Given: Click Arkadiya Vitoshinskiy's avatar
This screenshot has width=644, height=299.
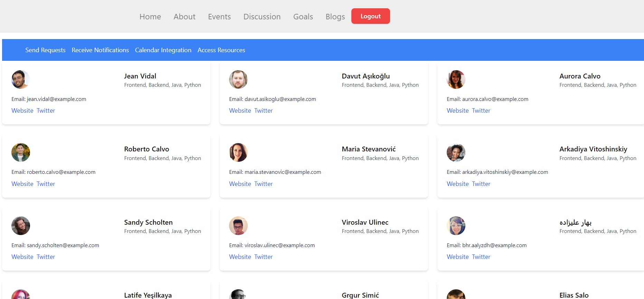Looking at the screenshot, I should (456, 152).
